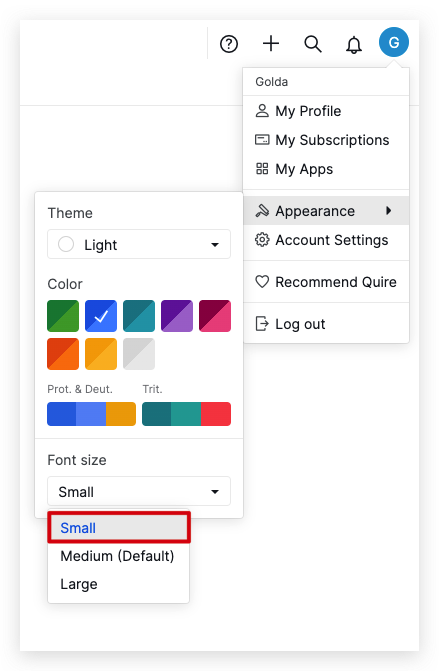Expand the Appearance submenu arrow
Viewport: 439px width, 671px height.
pos(388,210)
